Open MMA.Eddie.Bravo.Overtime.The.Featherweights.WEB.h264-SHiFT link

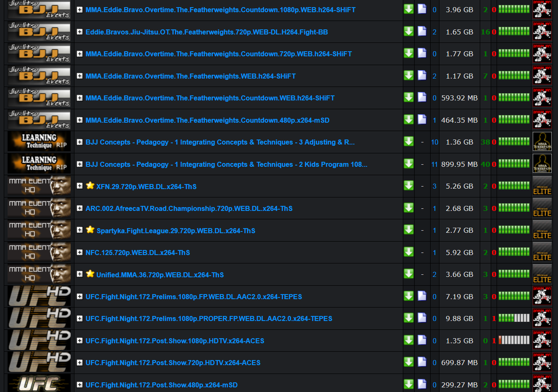[190, 76]
